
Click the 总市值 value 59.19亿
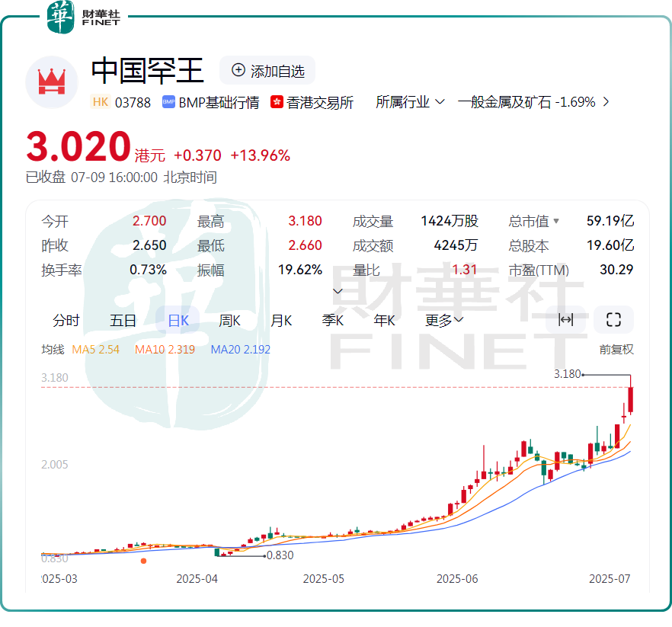pos(610,221)
